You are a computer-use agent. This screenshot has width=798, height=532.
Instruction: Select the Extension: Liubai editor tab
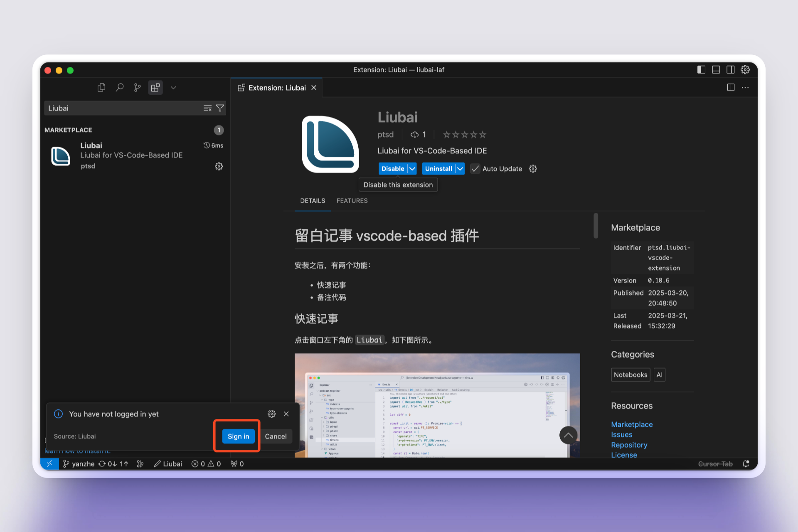[x=277, y=88]
